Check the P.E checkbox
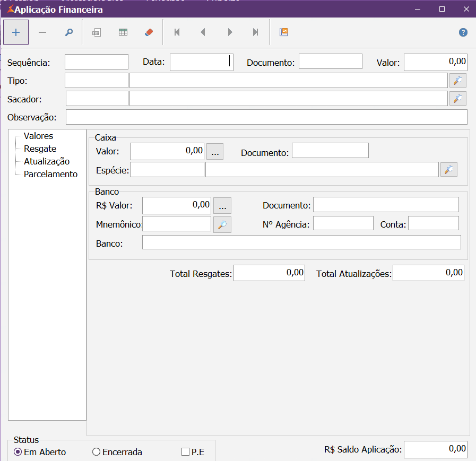This screenshot has height=461, width=476. [185, 452]
